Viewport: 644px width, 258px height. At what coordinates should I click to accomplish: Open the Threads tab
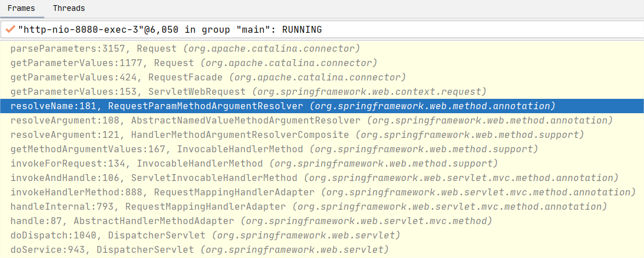[69, 9]
